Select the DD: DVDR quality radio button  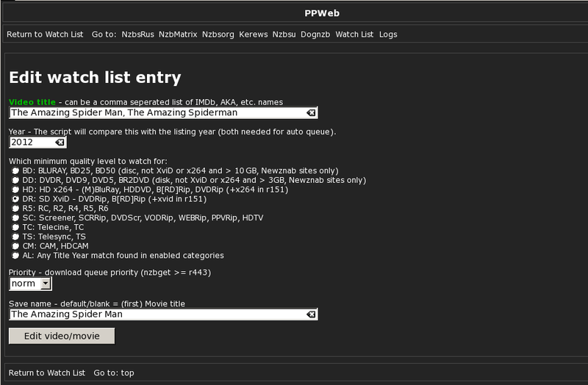pos(15,180)
